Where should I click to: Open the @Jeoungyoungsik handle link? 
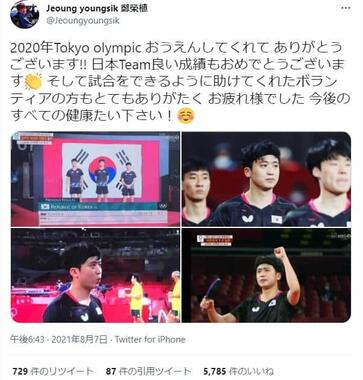(82, 21)
